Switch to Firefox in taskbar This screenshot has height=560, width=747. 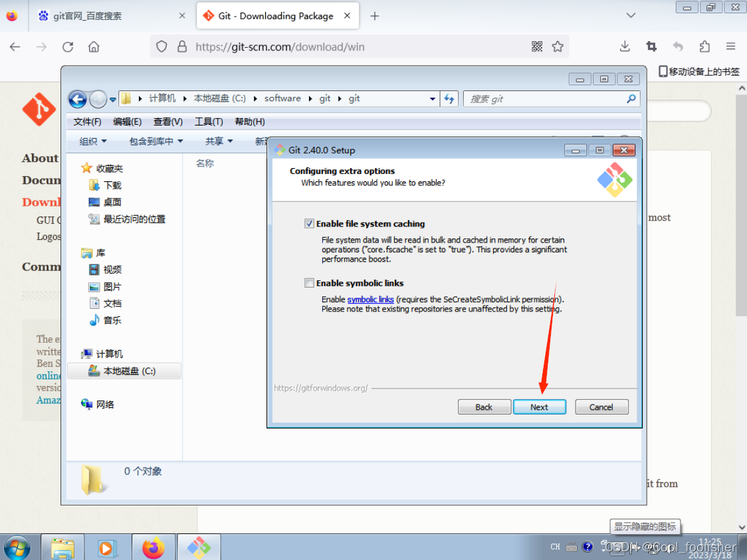(x=153, y=549)
